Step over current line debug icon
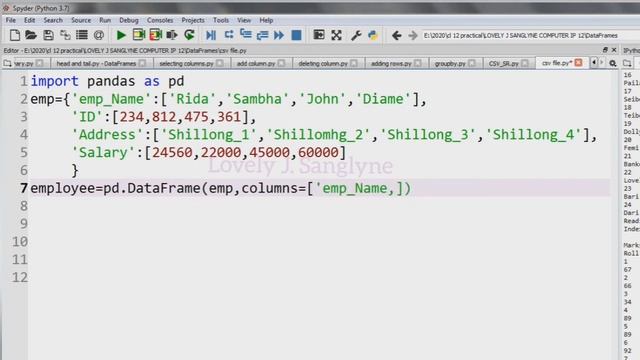 point(229,35)
